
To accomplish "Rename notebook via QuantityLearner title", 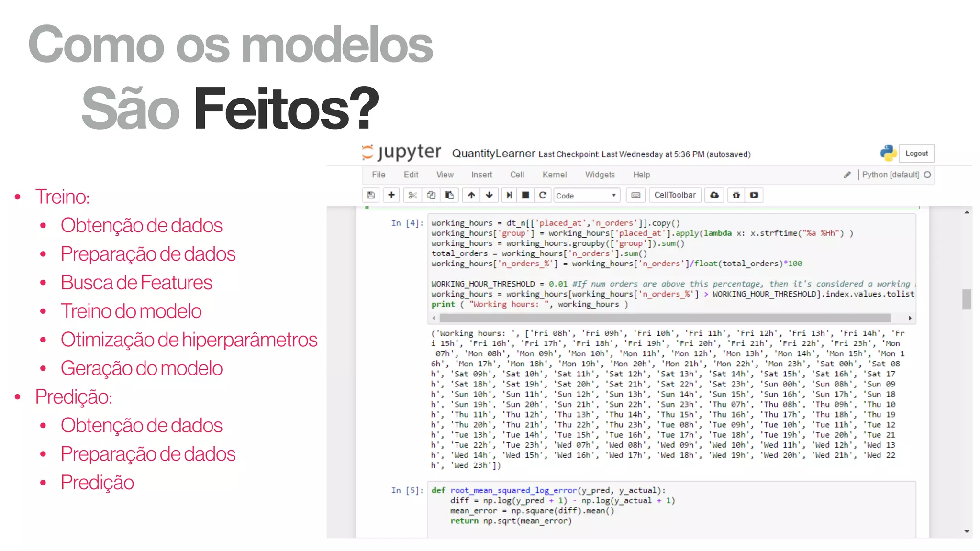I will [493, 154].
